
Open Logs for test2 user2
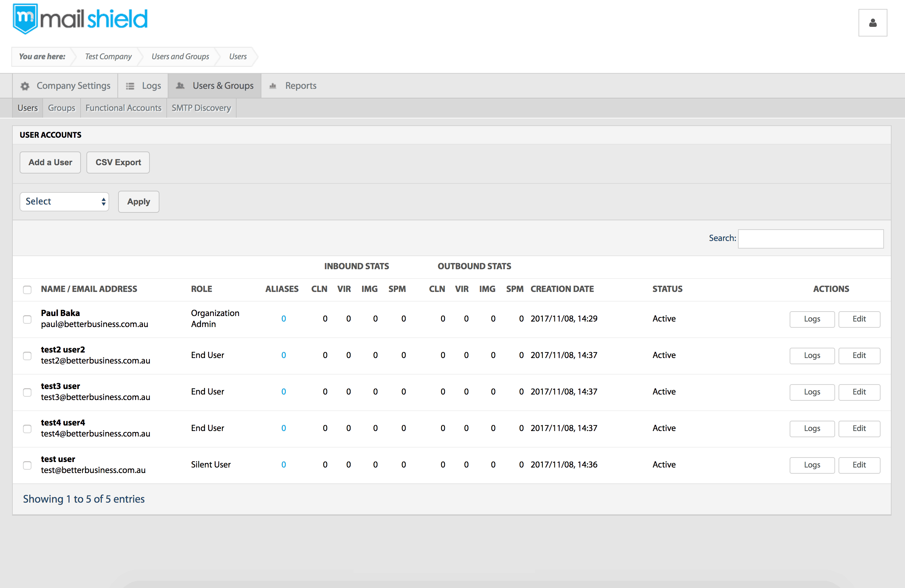click(812, 356)
